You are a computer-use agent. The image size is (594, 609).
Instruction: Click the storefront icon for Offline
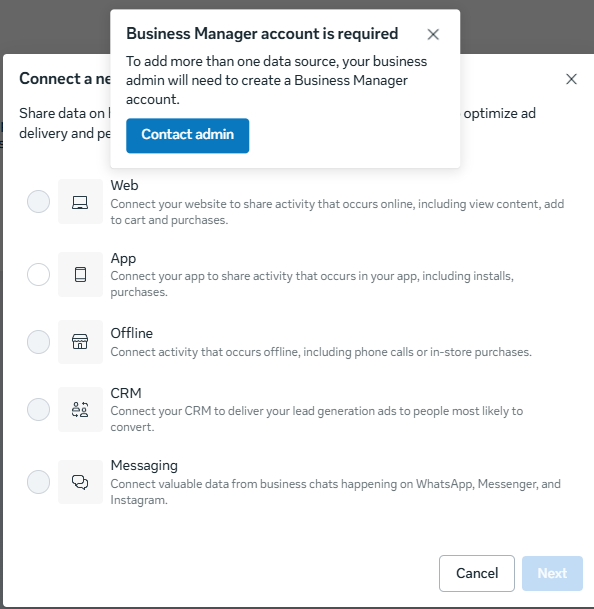point(80,342)
